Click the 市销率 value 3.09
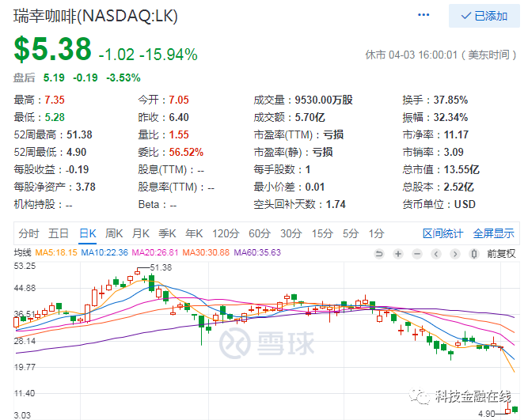 tap(454, 153)
